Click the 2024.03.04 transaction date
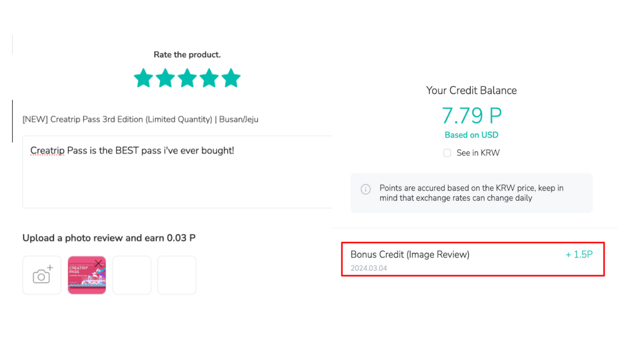Screen dimensions: 644x362 pyautogui.click(x=369, y=268)
